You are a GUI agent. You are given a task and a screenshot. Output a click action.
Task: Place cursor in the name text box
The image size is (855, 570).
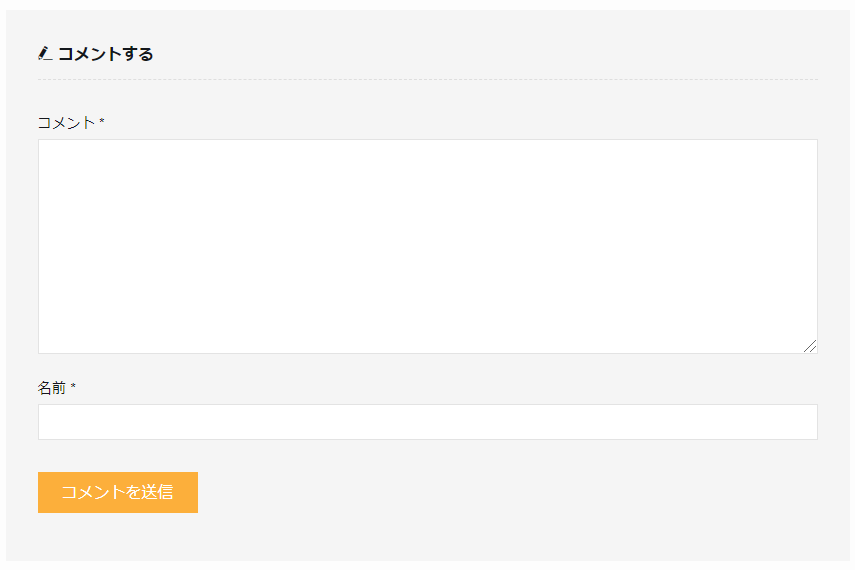coord(427,422)
